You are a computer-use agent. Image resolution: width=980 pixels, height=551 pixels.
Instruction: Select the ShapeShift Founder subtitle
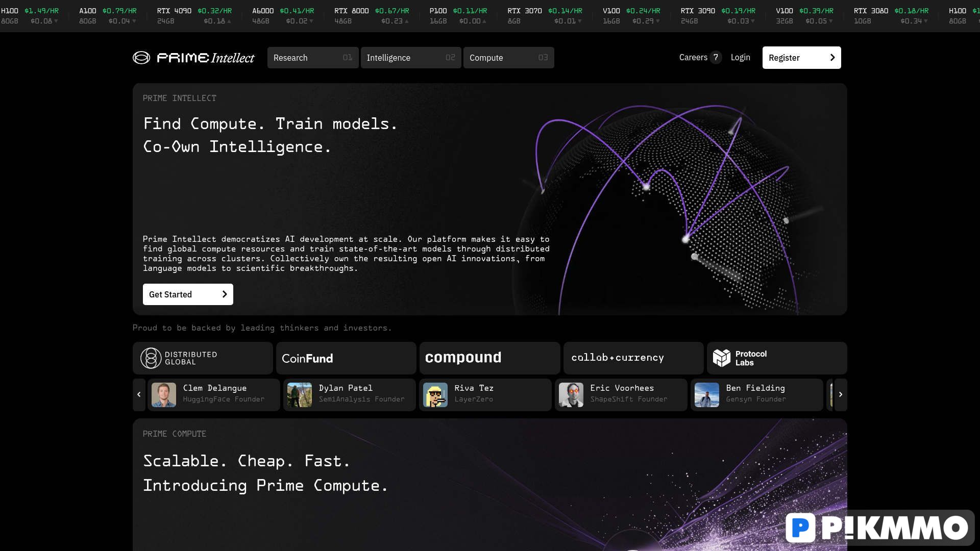629,399
